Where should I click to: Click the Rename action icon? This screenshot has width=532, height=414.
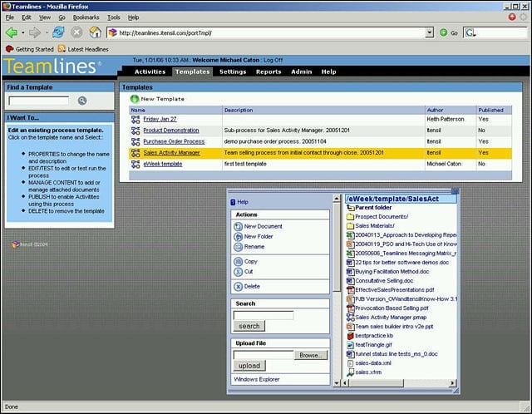pos(239,247)
